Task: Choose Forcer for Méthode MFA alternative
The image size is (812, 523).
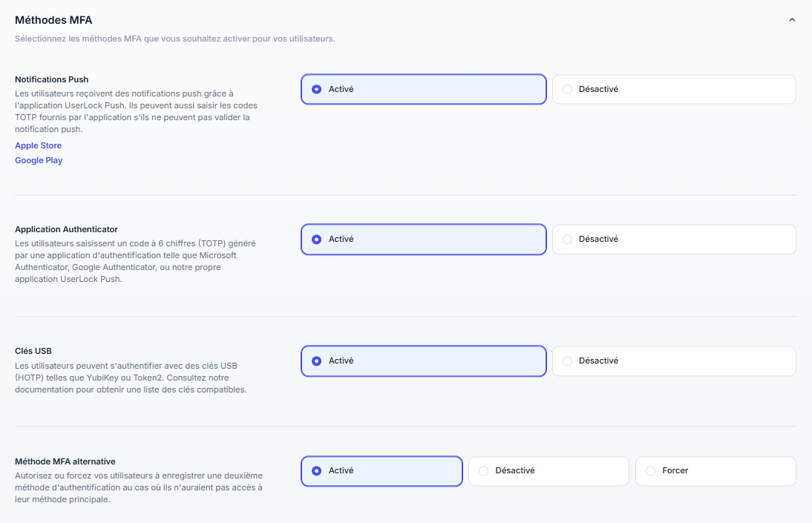Action: pyautogui.click(x=716, y=471)
